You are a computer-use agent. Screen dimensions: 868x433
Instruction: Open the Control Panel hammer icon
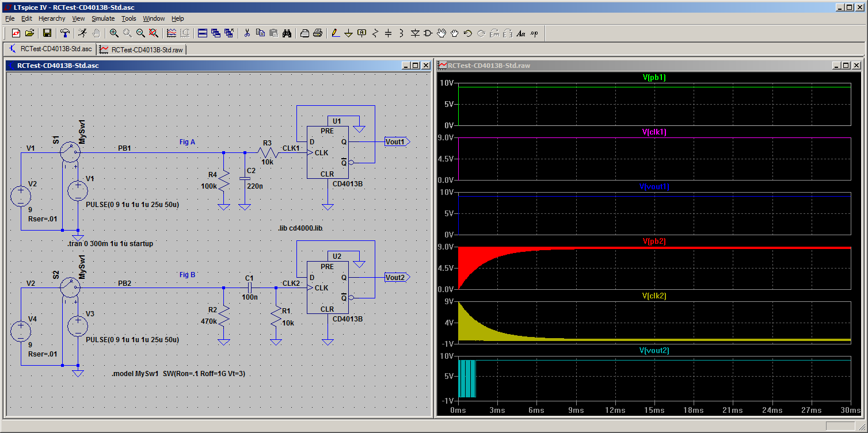click(x=64, y=33)
